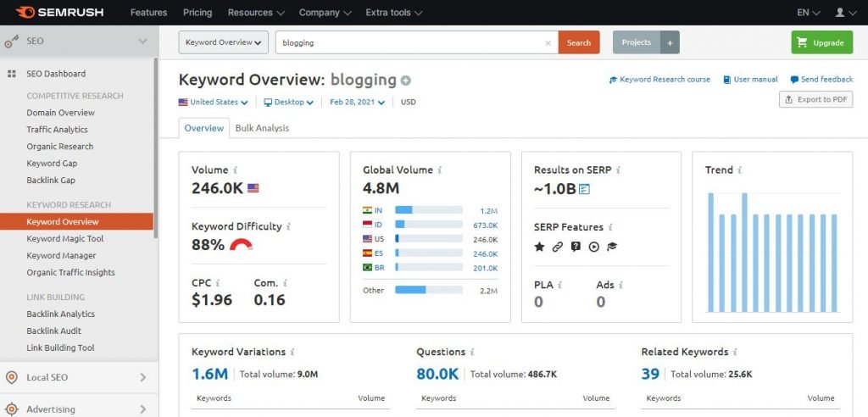
Task: Click the Export to PDF button
Action: 816,100
